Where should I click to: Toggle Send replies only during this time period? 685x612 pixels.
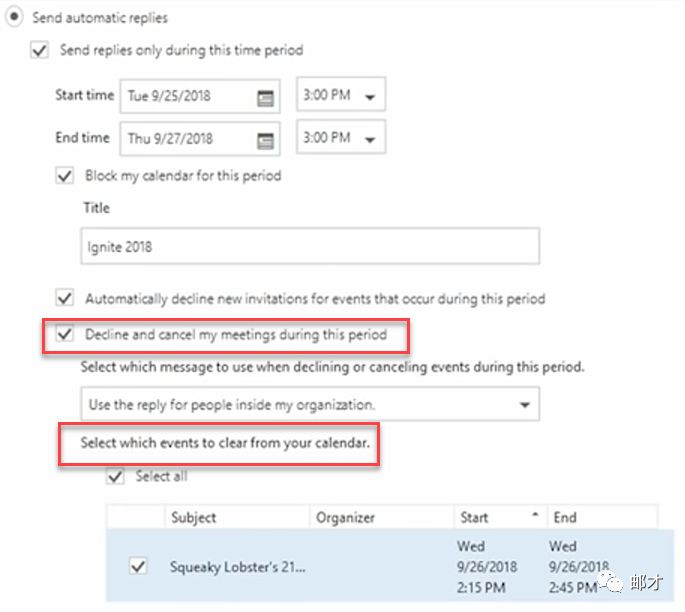40,50
